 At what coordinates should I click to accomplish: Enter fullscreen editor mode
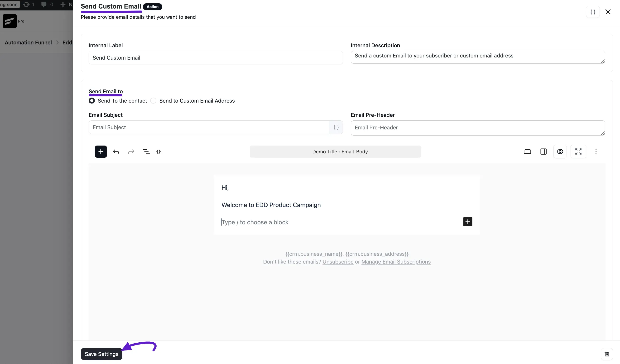(578, 151)
